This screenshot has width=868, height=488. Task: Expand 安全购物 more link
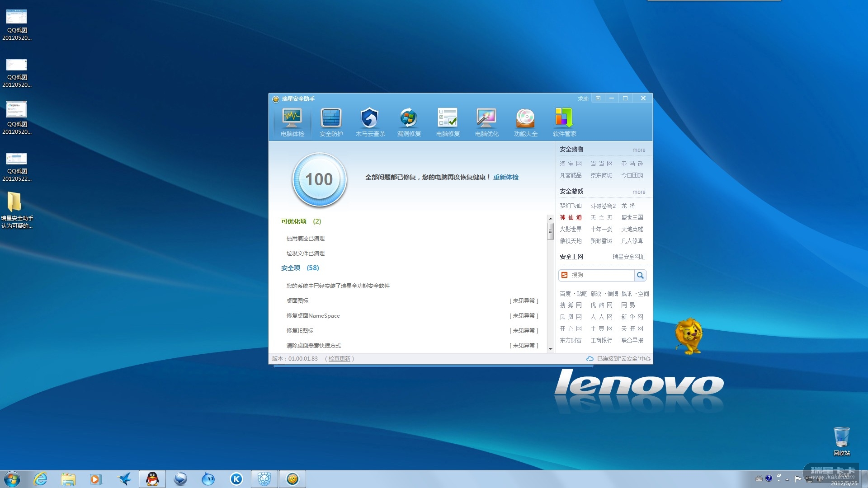[638, 150]
